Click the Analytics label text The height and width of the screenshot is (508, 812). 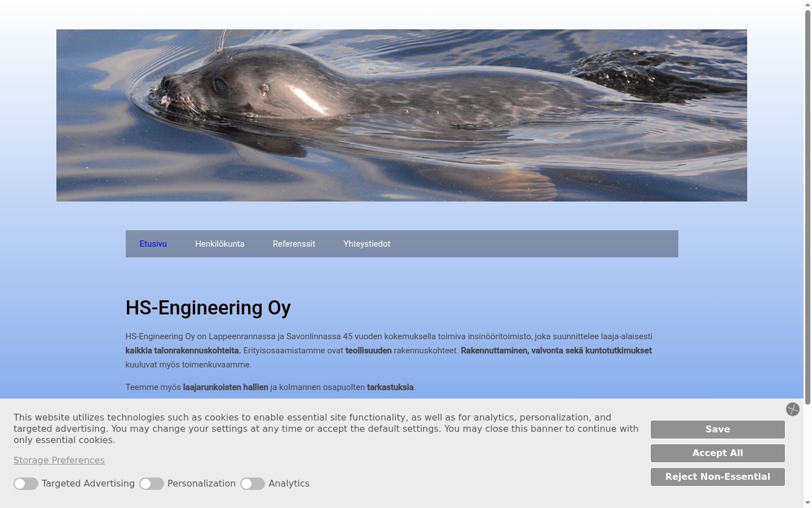(289, 484)
